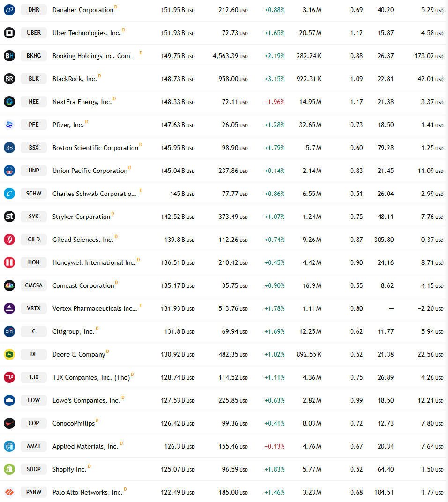Click the Applied Materials logo icon
Screen dimensions: 448x502
point(9,446)
